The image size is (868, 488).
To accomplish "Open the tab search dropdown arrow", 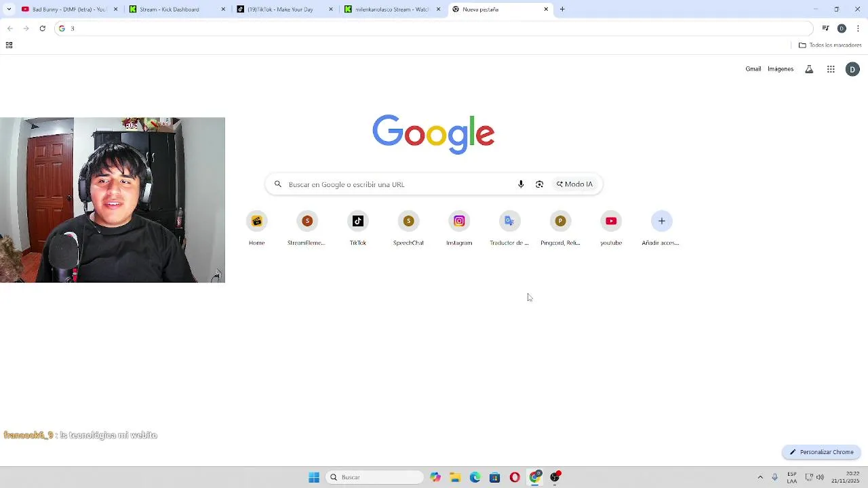I will pyautogui.click(x=9, y=9).
